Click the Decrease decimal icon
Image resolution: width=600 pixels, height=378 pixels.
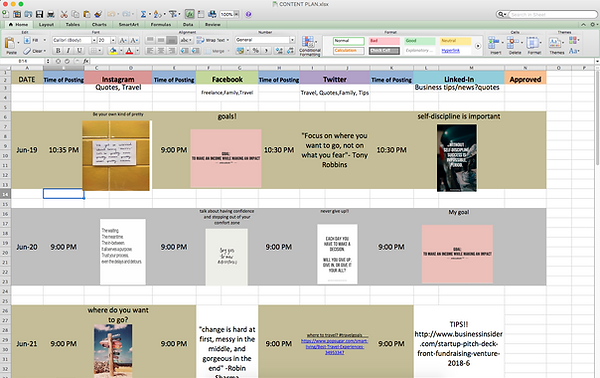[290, 51]
